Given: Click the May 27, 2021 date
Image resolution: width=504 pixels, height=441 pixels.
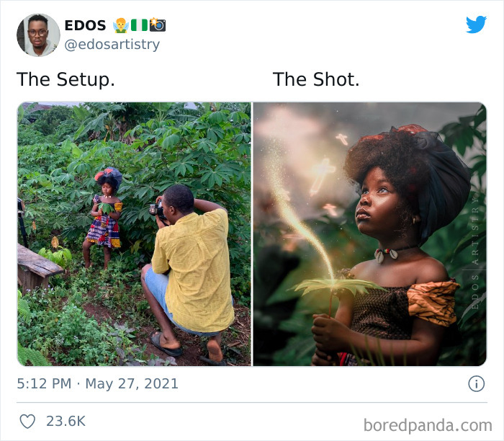Looking at the screenshot, I should click(131, 383).
